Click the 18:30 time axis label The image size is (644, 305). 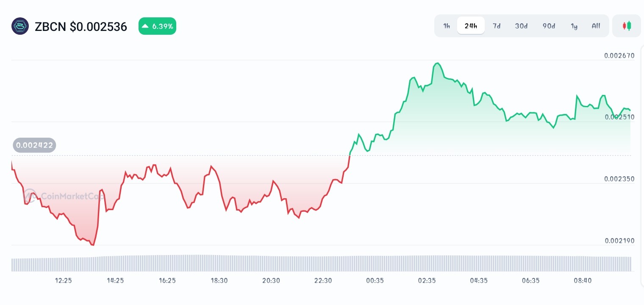coord(219,280)
